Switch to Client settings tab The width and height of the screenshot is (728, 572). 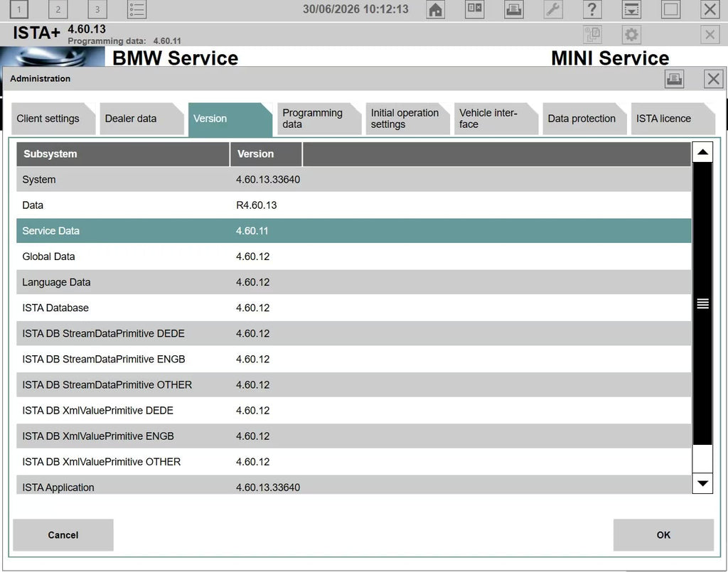click(x=53, y=119)
